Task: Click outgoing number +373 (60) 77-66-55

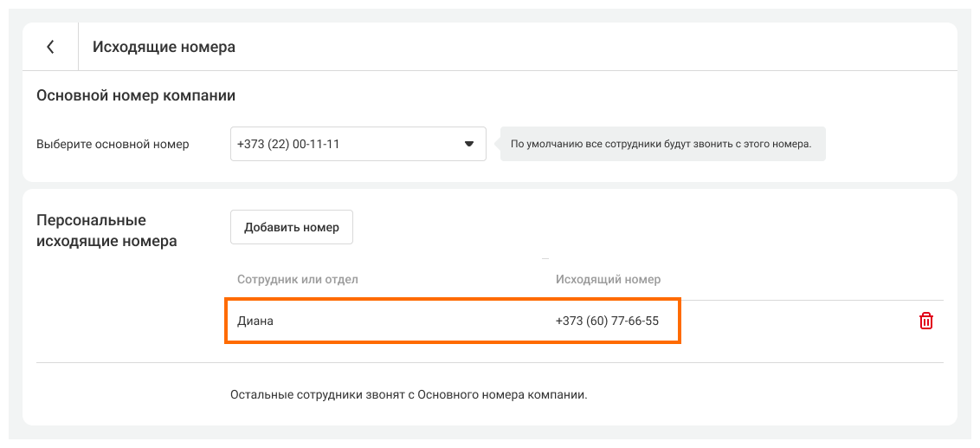Action: (607, 321)
